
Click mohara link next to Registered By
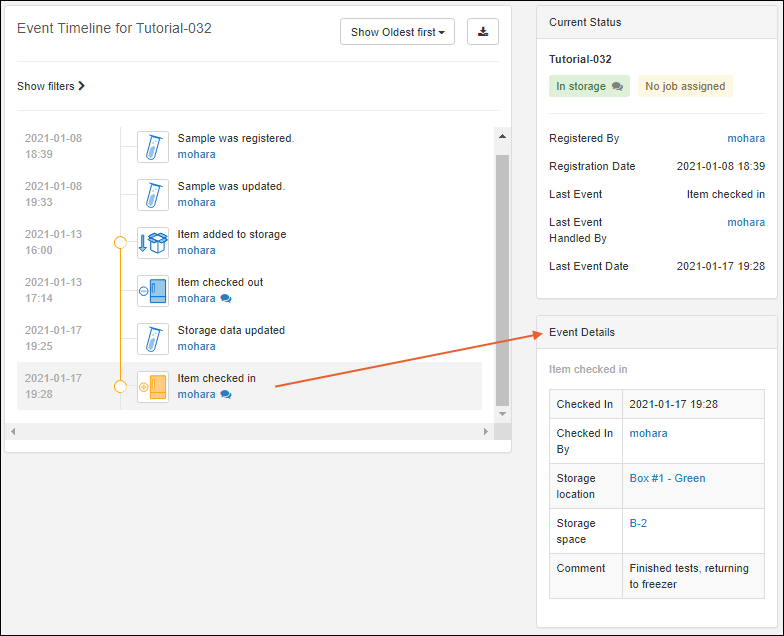click(746, 138)
